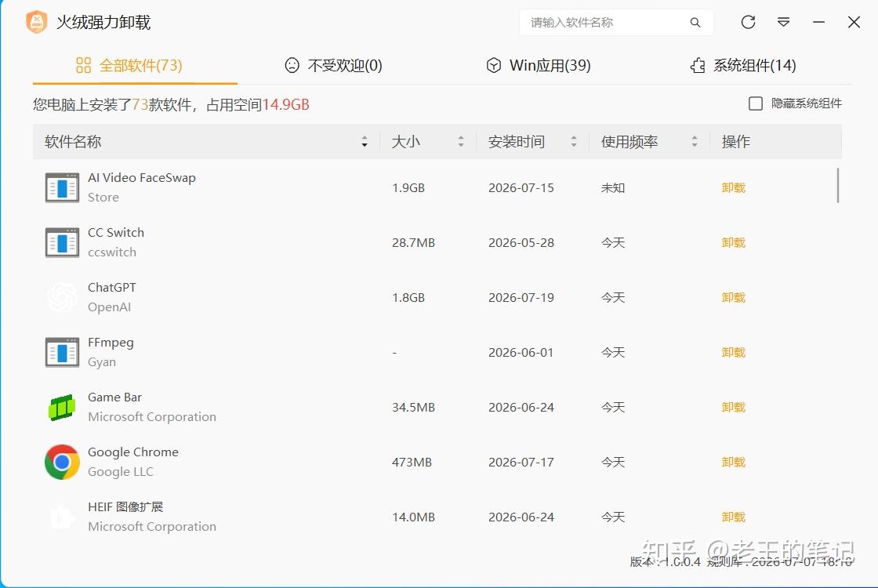Click the 473MB size value
The width and height of the screenshot is (878, 588).
point(412,462)
